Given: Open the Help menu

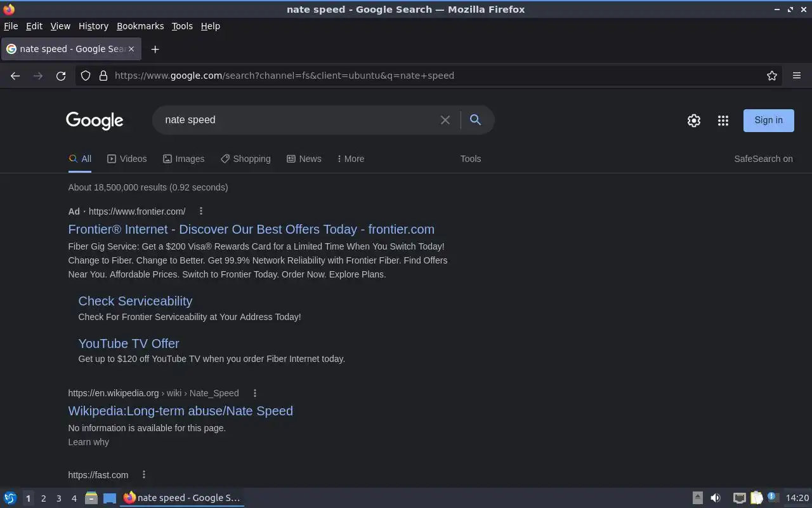Looking at the screenshot, I should pos(211,26).
